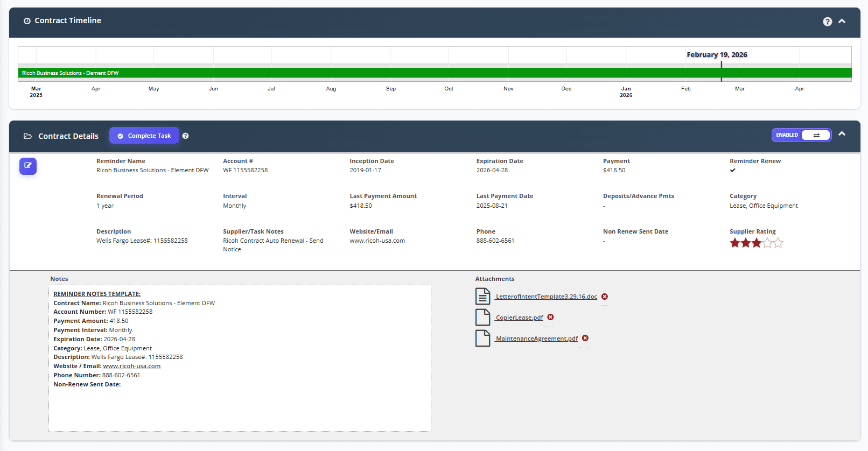Delete the MaintenanceAgreement.pdf attachment
868x451 pixels.
[585, 339]
